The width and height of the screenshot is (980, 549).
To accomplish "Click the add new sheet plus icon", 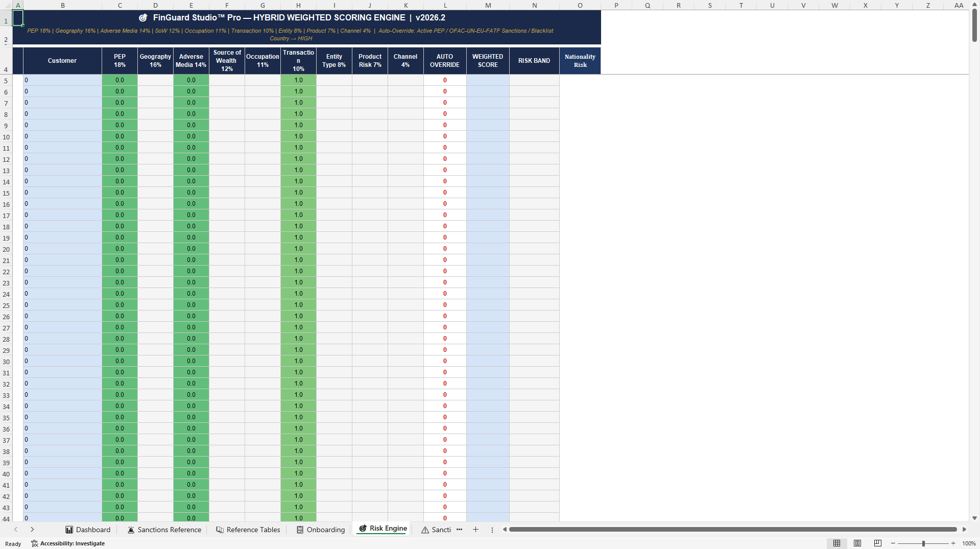I will pyautogui.click(x=475, y=530).
